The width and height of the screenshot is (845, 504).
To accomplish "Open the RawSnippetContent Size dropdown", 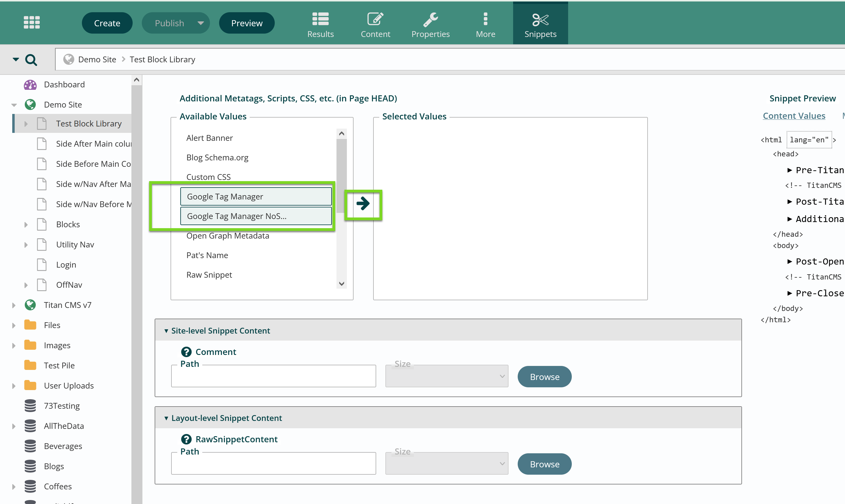I will [x=447, y=464].
